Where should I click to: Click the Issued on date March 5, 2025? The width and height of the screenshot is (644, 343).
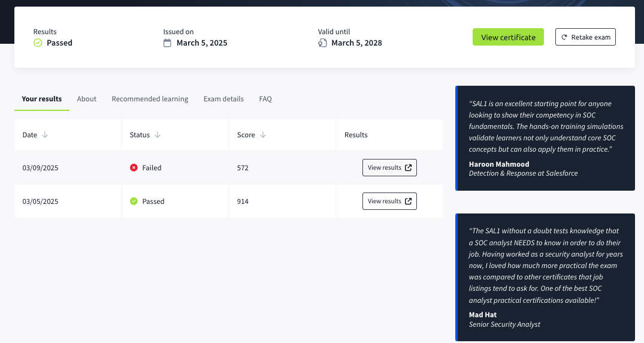tap(202, 43)
